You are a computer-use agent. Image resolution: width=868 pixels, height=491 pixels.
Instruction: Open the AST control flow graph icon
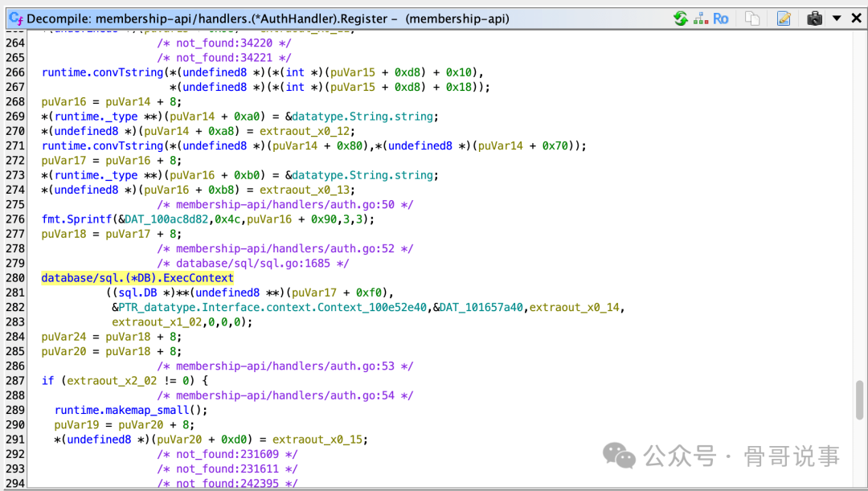700,18
